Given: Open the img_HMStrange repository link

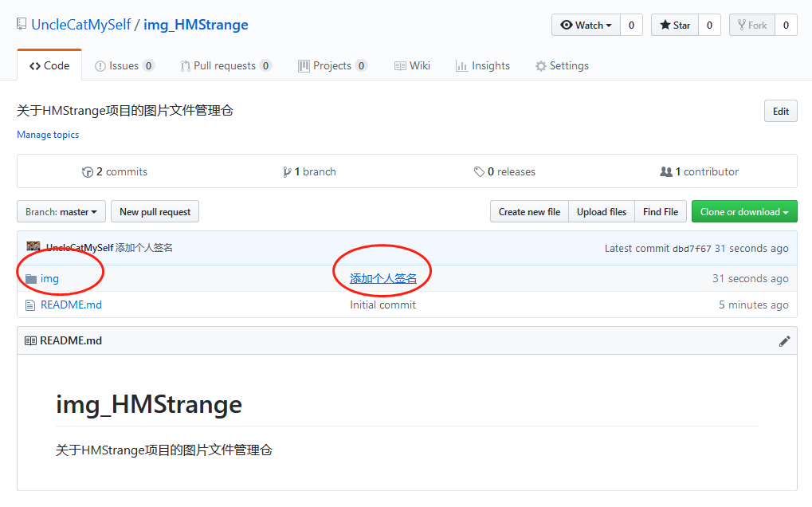Looking at the screenshot, I should coord(196,25).
